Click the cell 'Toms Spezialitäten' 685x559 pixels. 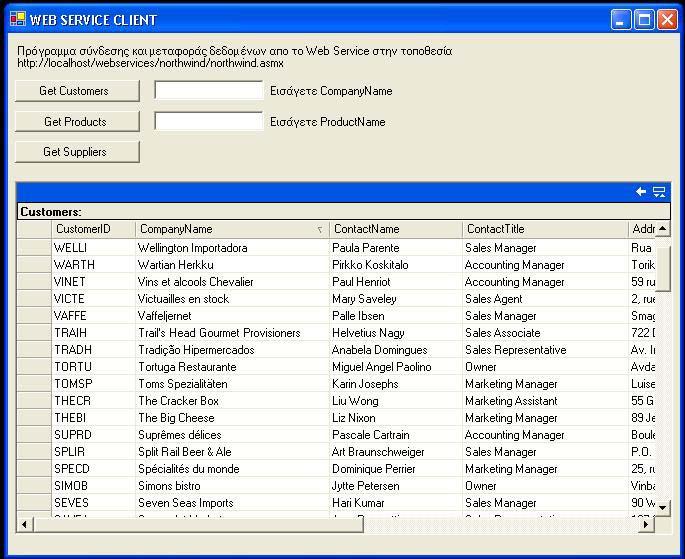(x=232, y=384)
